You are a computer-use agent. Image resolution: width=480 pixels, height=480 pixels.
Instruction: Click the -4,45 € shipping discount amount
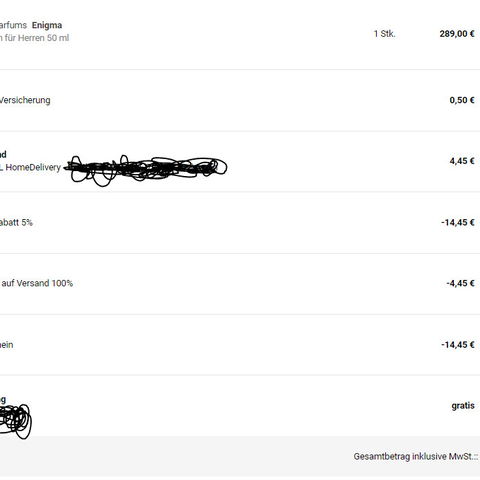click(460, 283)
